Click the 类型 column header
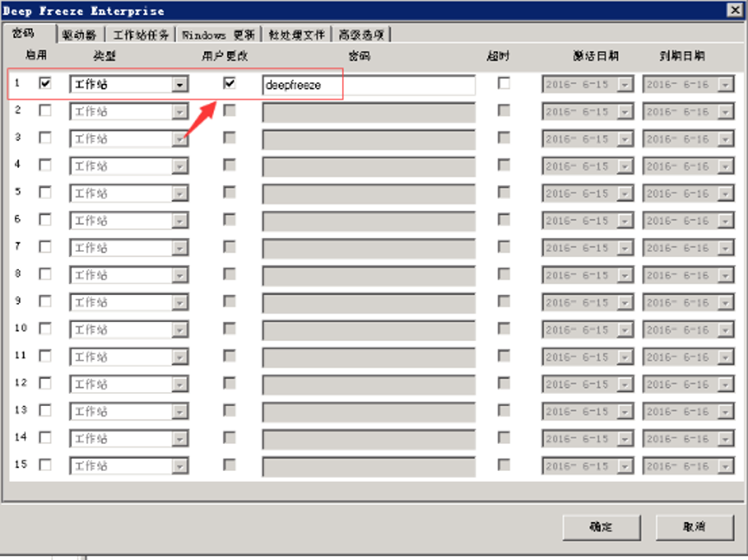This screenshot has height=560, width=748. pyautogui.click(x=104, y=55)
